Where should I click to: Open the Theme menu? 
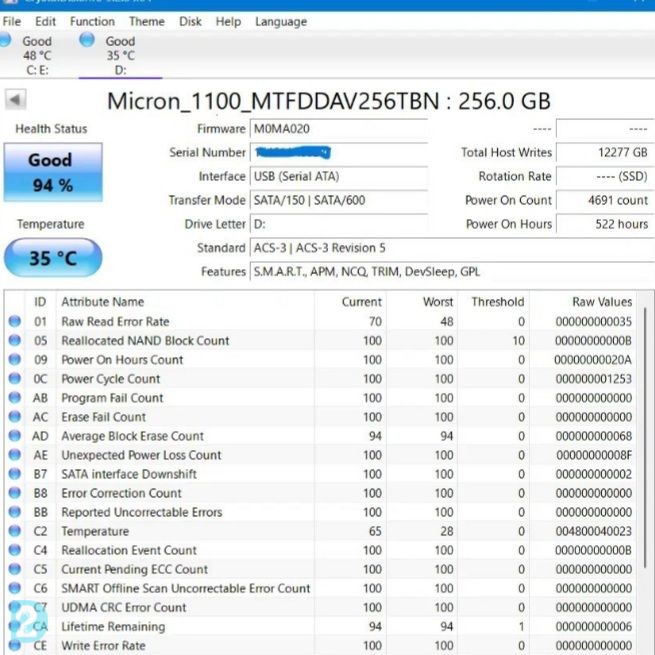point(147,21)
